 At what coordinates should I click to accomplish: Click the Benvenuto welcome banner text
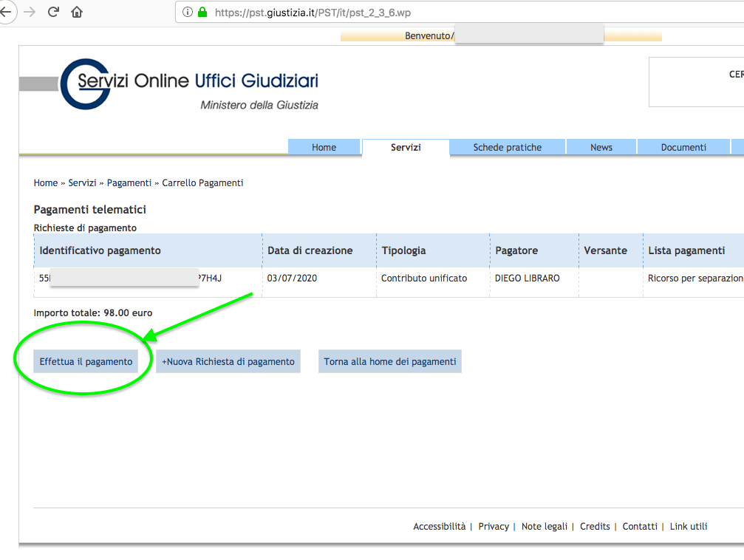[x=429, y=35]
